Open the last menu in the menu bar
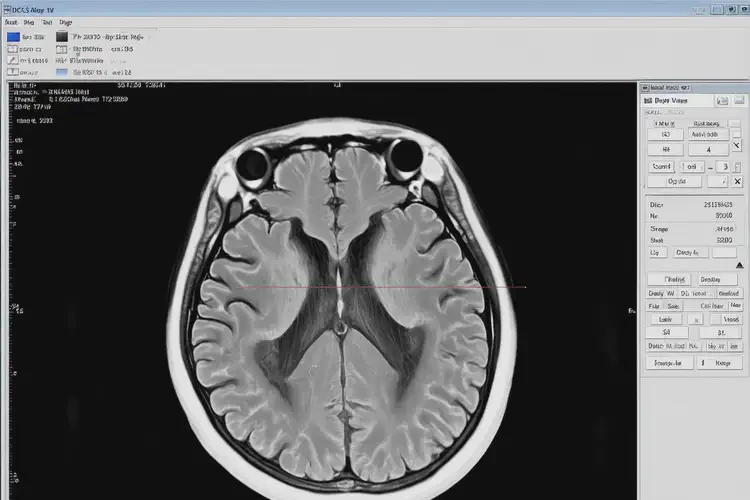750x500 pixels. click(66, 21)
